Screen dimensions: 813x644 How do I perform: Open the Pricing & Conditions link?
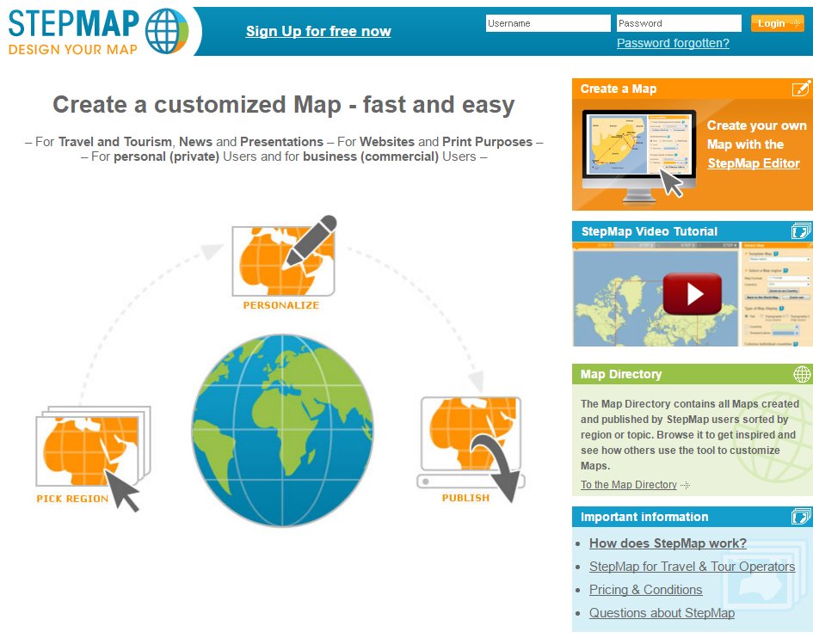[x=645, y=590]
